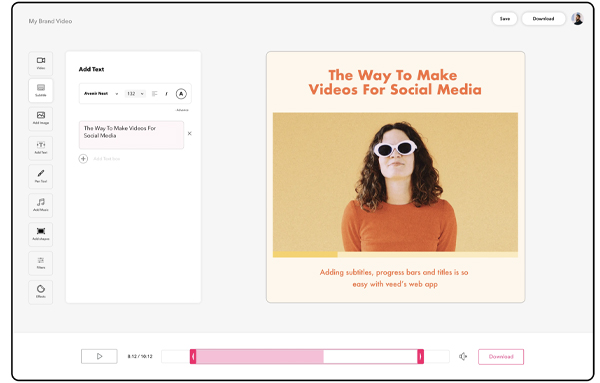Click the pink Download button near timeline
The height and width of the screenshot is (383, 600).
pyautogui.click(x=501, y=357)
